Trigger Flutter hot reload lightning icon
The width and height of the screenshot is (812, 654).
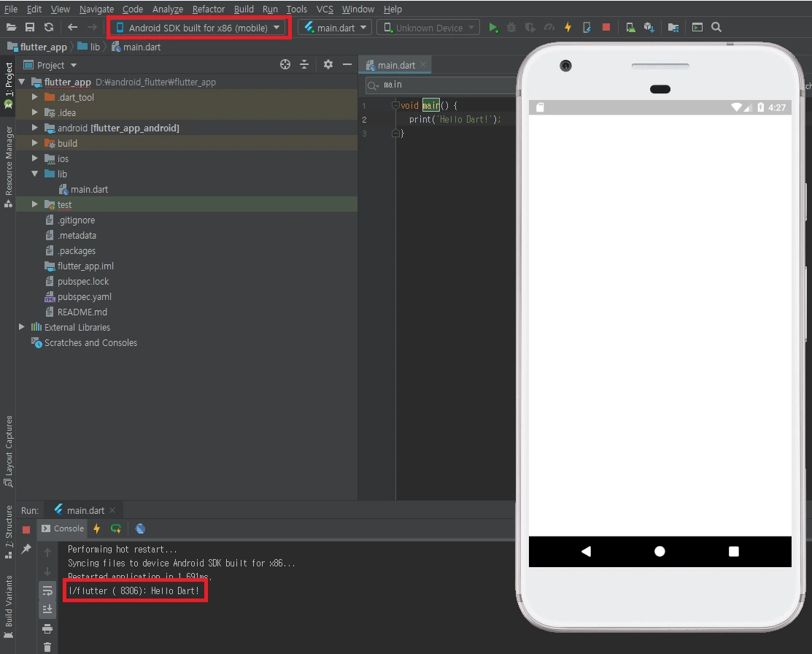568,28
